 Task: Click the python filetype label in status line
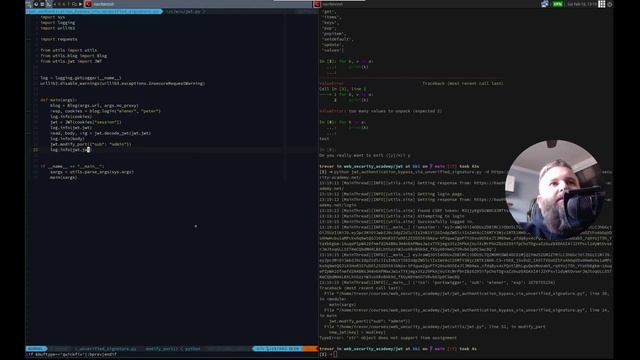(x=192, y=349)
